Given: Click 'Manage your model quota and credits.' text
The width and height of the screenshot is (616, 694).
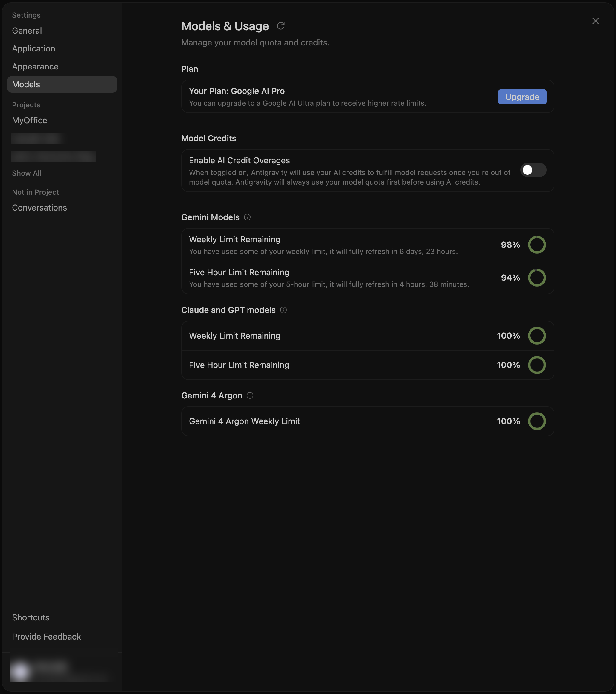Looking at the screenshot, I should (x=255, y=43).
